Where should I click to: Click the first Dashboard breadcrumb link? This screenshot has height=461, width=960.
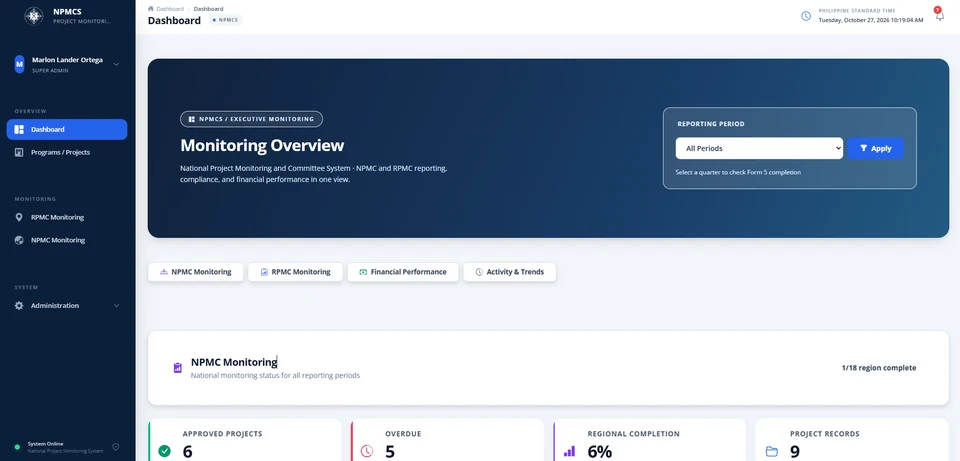click(x=170, y=9)
